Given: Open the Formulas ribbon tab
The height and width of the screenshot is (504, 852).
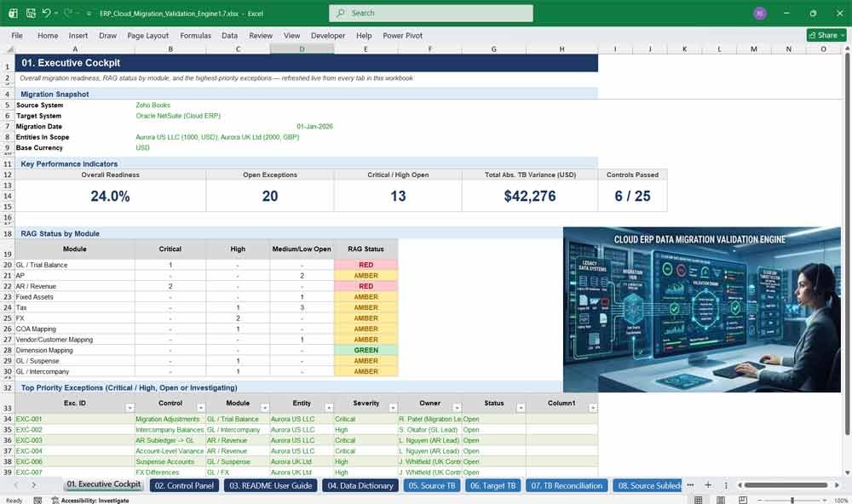Looking at the screenshot, I should coord(196,35).
